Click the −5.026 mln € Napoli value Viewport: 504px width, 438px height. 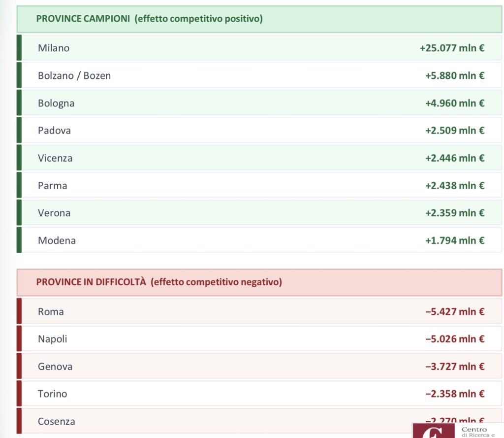click(x=454, y=339)
